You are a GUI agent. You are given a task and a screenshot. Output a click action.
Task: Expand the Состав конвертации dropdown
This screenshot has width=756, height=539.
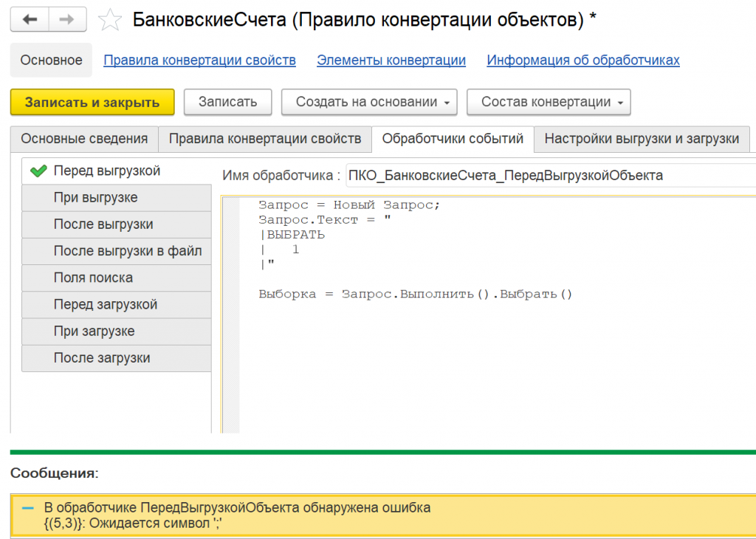[549, 102]
